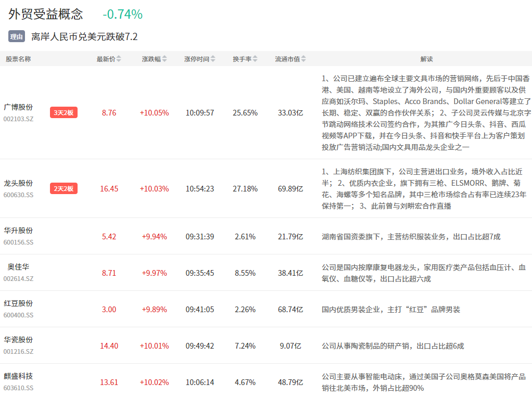The height and width of the screenshot is (397, 532).
Task: Click market value 69.89亿
Action: [x=290, y=189]
